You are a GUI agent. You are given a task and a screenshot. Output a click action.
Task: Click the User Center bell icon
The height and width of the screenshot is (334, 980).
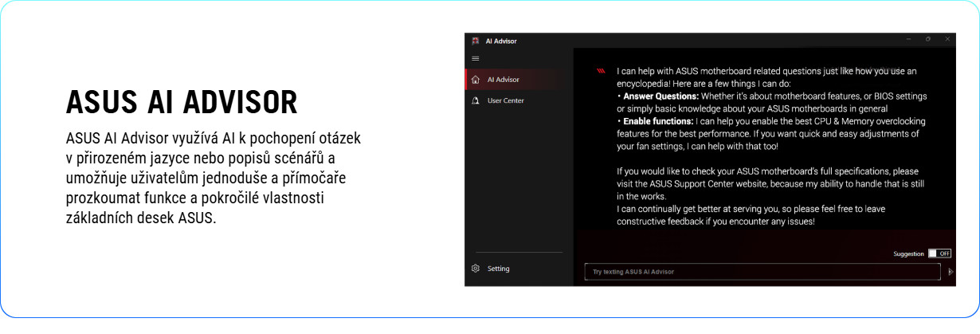[476, 100]
